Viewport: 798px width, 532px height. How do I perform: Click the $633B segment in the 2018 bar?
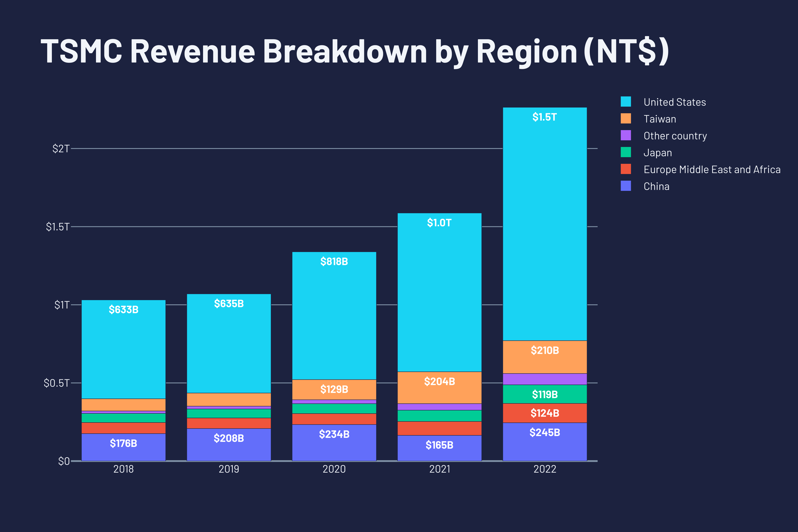click(123, 350)
